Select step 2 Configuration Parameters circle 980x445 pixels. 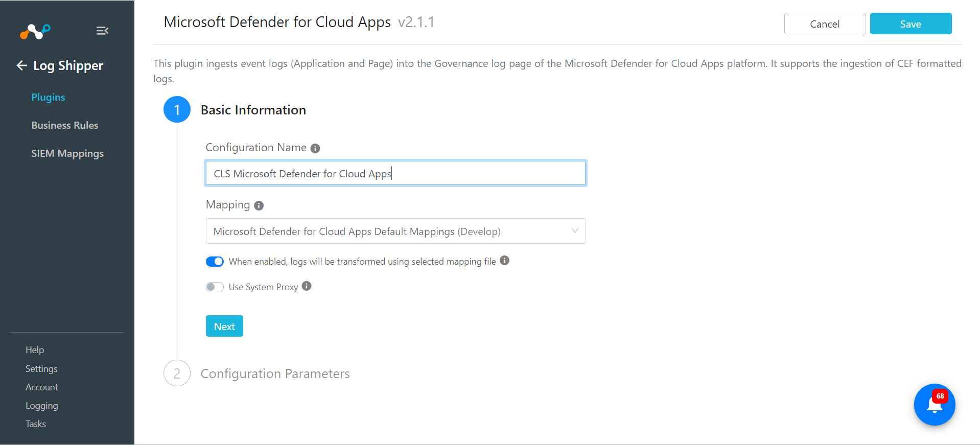point(177,373)
